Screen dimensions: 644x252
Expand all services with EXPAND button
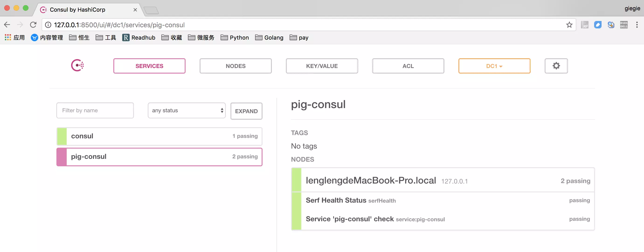(x=246, y=111)
